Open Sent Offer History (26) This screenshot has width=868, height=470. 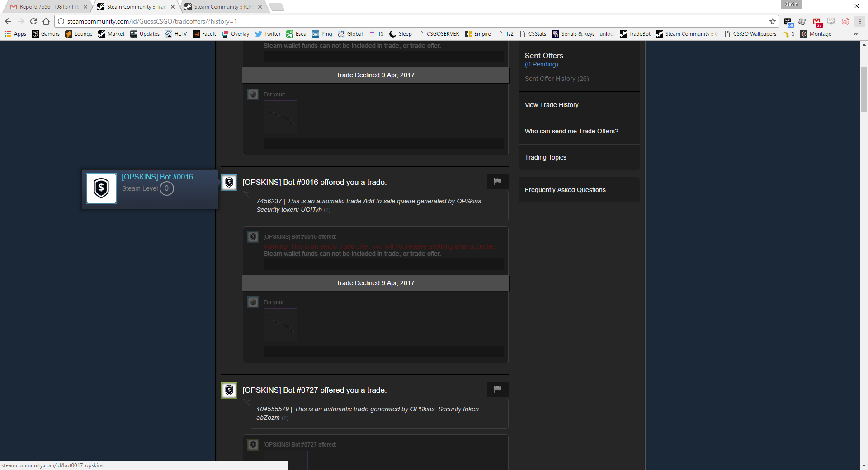pyautogui.click(x=557, y=79)
